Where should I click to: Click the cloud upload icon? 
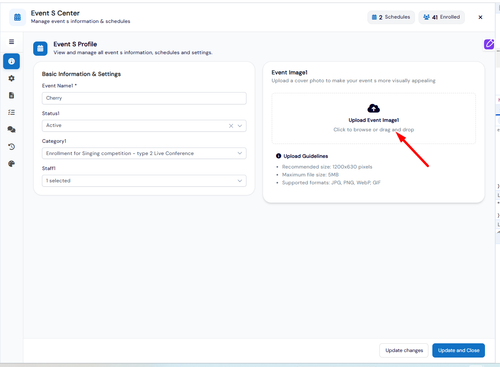374,108
